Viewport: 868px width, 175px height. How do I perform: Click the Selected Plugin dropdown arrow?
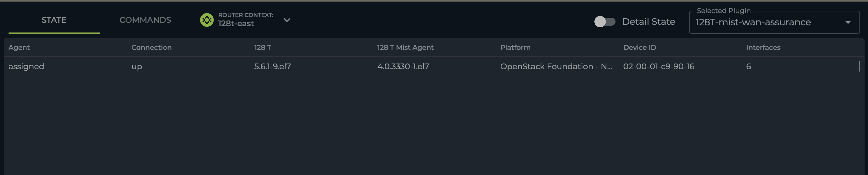[848, 23]
